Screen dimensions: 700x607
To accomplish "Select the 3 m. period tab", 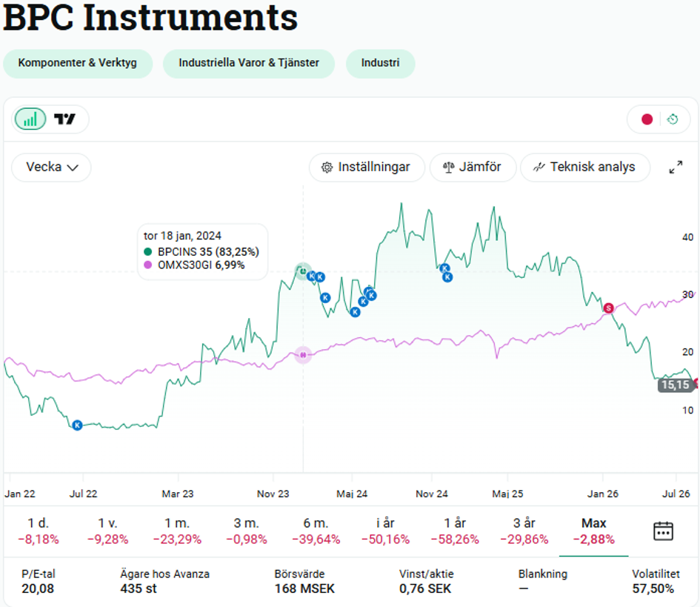I will tap(247, 531).
